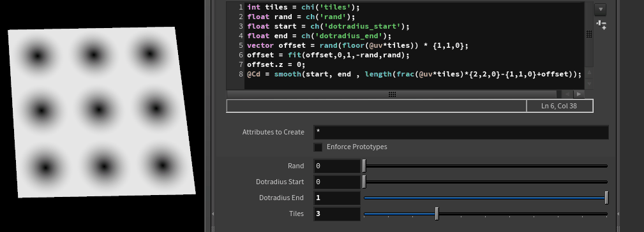Click code line 'float rand = ch('rand');'
The image size is (644, 232).
301,17
